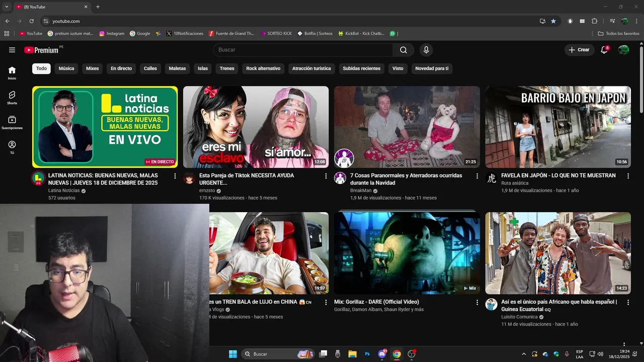644x362 pixels.
Task: Select the Rock alternativo chip
Action: click(263, 68)
